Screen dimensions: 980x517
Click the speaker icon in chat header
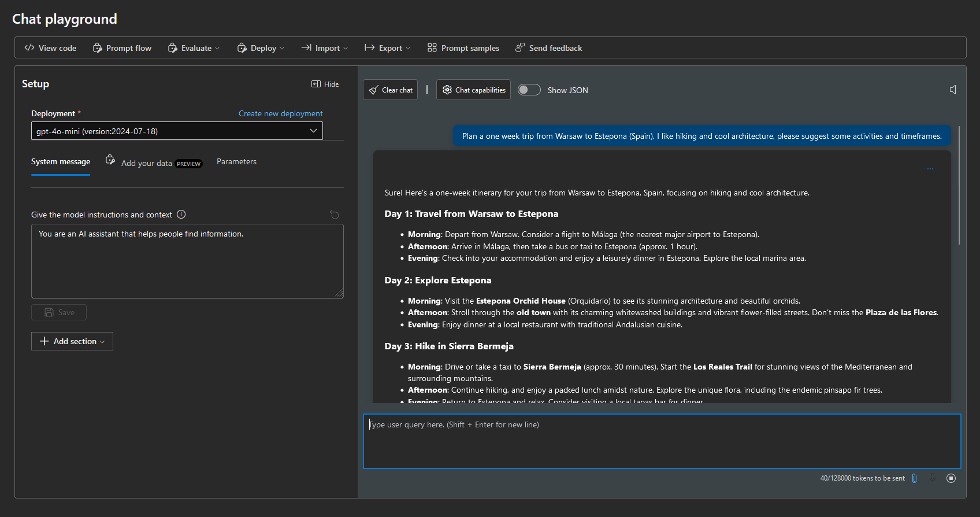click(953, 90)
